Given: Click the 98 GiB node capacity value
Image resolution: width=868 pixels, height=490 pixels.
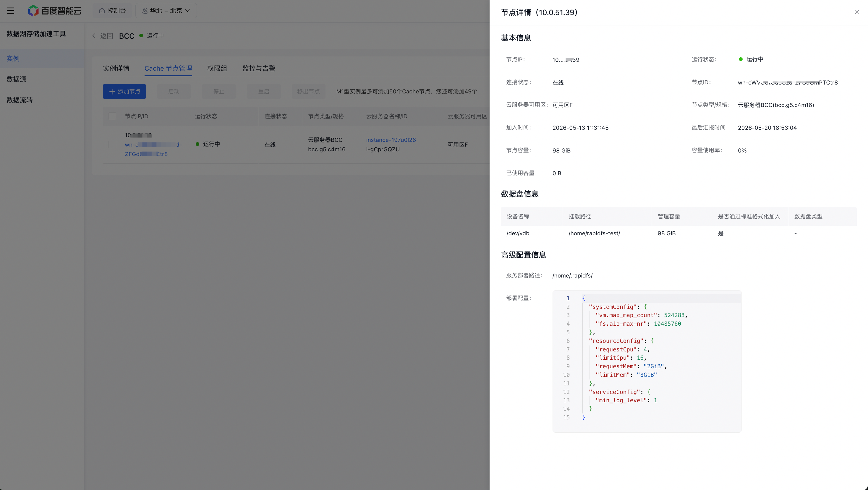Looking at the screenshot, I should pos(561,150).
